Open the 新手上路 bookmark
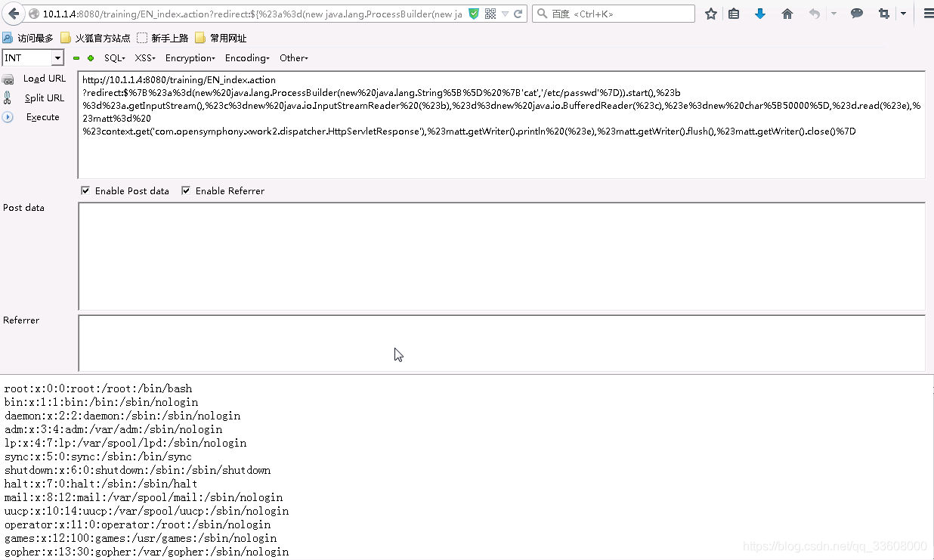Viewport: 934px width, 560px height. point(162,38)
